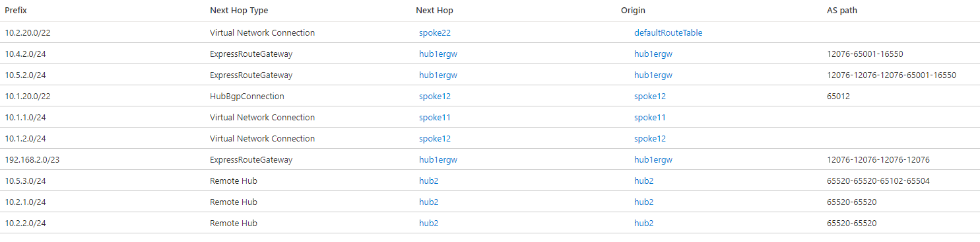Select prefix 10.1.1.0/24
This screenshot has width=980, height=242.
tap(25, 117)
